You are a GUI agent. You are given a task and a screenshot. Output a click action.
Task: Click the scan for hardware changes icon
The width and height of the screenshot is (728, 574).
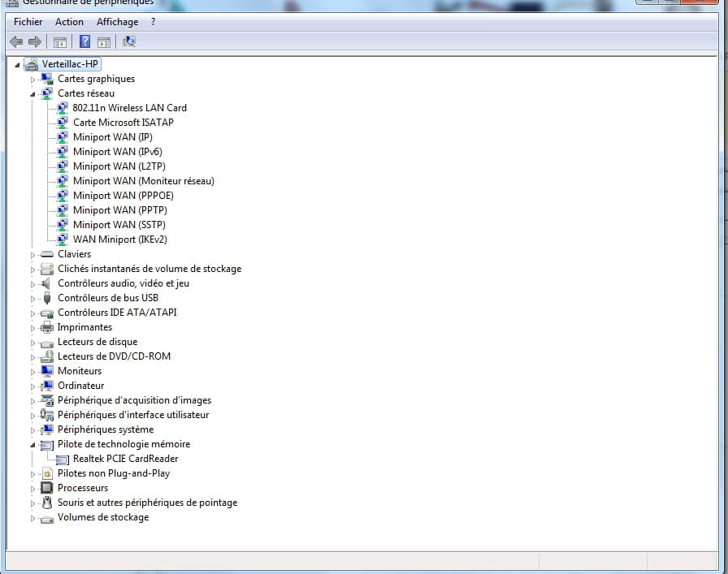pos(129,41)
